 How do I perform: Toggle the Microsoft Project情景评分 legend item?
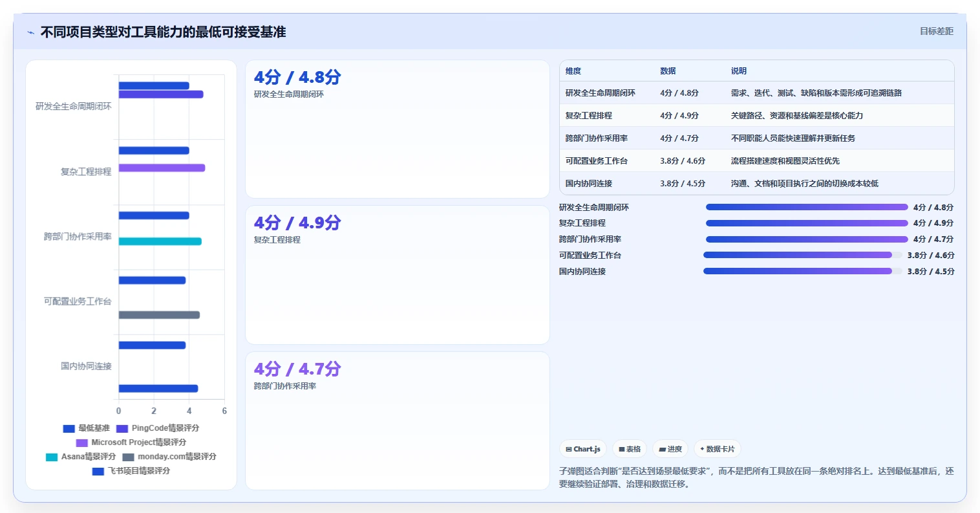(x=131, y=442)
